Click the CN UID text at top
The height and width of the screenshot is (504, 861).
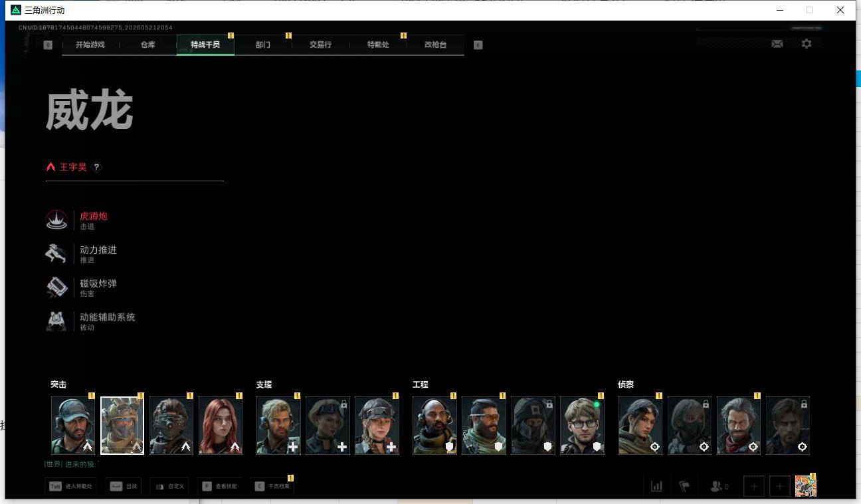click(x=96, y=28)
